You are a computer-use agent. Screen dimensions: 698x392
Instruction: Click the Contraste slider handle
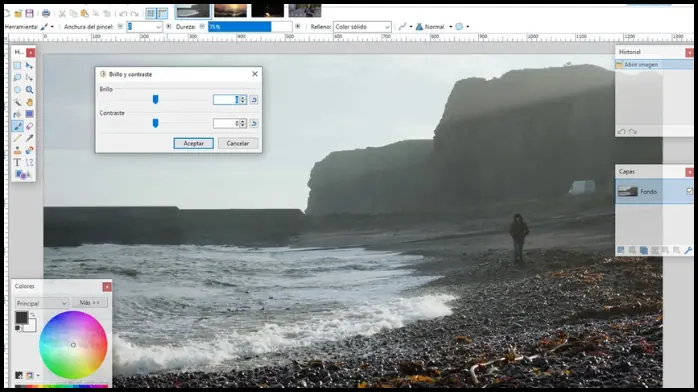tap(155, 123)
